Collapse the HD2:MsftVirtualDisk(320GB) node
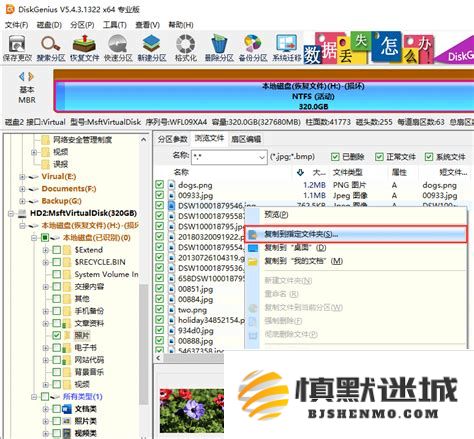The height and width of the screenshot is (439, 474). pos(11,213)
